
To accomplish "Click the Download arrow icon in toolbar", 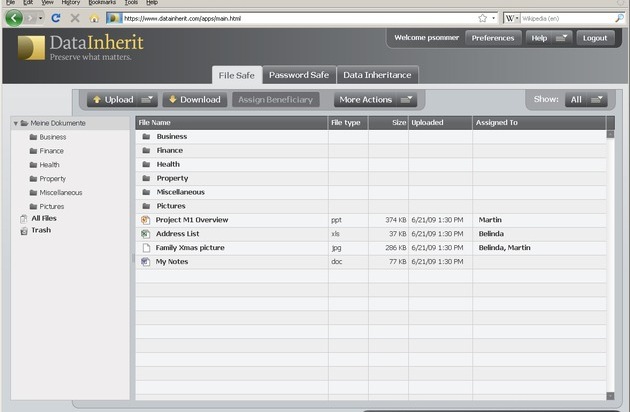I will [x=171, y=100].
